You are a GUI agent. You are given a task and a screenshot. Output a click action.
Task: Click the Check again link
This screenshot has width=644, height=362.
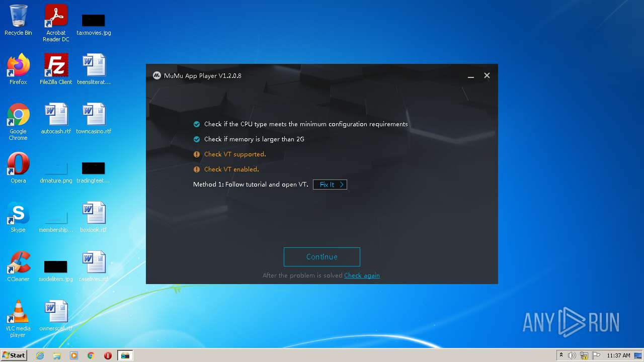pos(362,276)
